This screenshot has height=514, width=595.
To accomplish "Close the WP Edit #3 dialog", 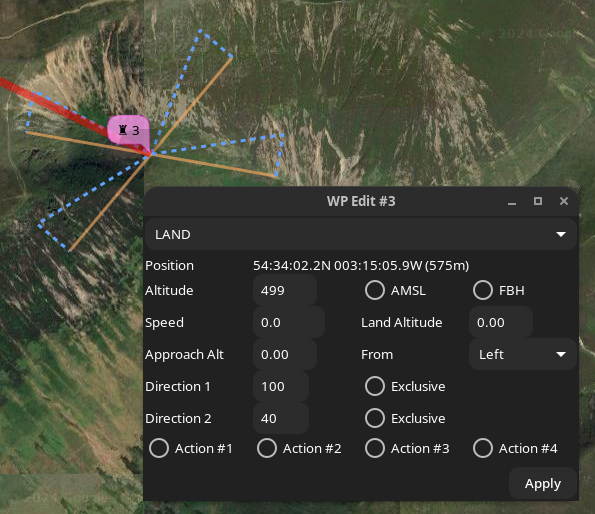I will [x=564, y=201].
